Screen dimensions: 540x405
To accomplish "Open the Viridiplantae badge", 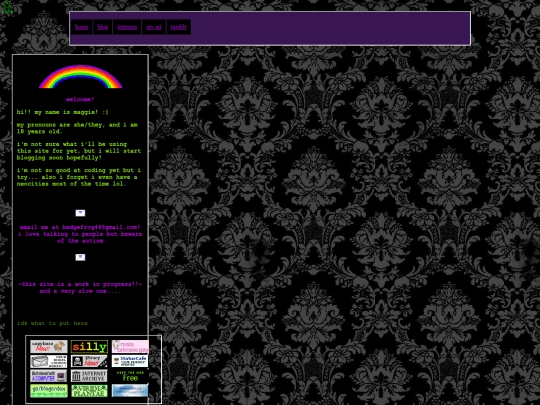I will coord(89,391).
